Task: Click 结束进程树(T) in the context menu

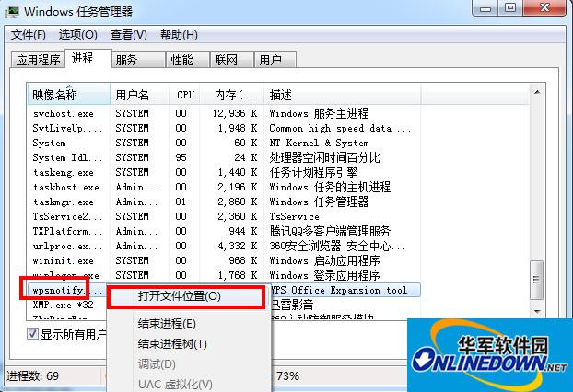Action: point(172,344)
